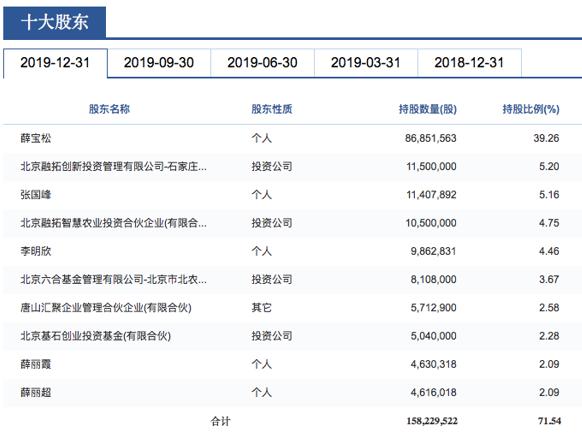
Task: Select 北京融拓创新投资管理有限公司 row name
Action: click(113, 167)
